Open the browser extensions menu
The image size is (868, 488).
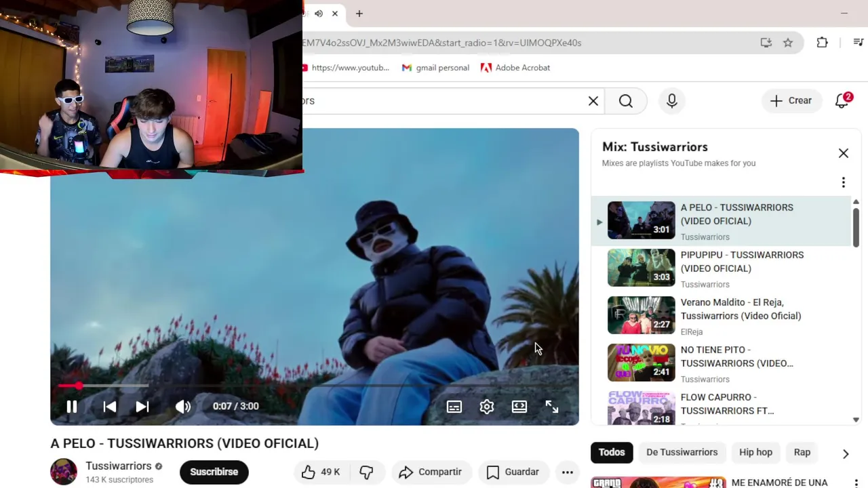coord(822,43)
